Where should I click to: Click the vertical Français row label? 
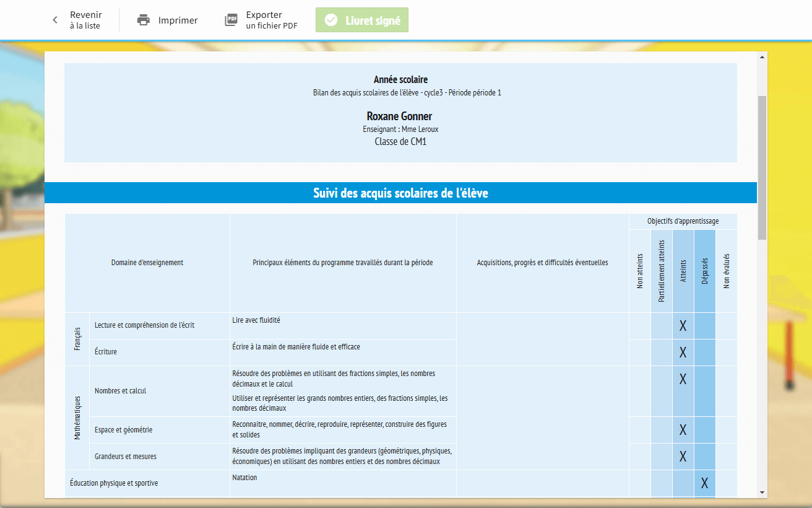(x=77, y=339)
